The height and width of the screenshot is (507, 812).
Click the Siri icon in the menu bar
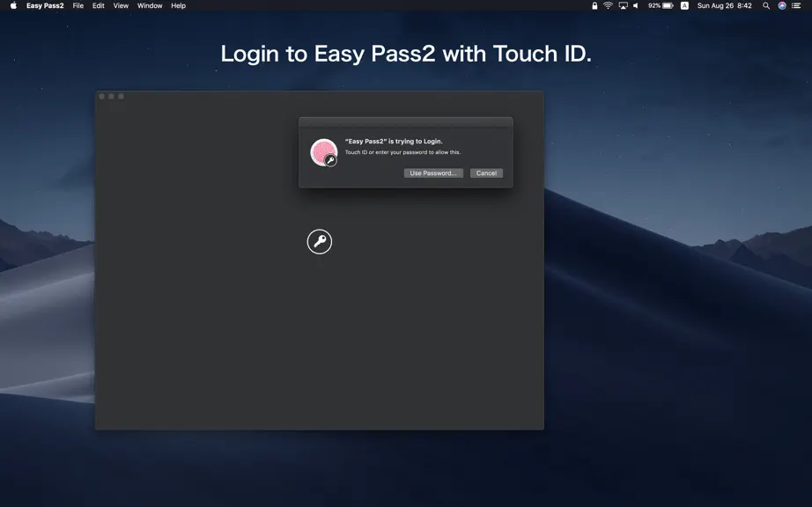coord(782,5)
